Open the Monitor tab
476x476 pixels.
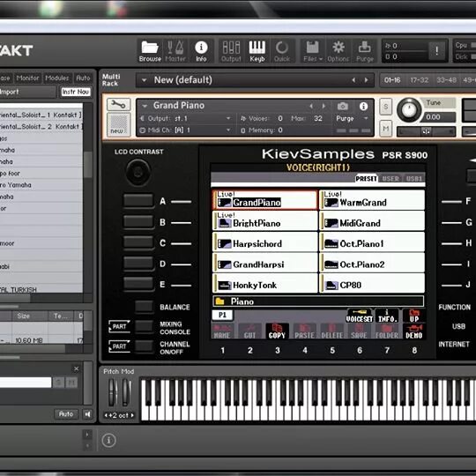click(x=27, y=78)
